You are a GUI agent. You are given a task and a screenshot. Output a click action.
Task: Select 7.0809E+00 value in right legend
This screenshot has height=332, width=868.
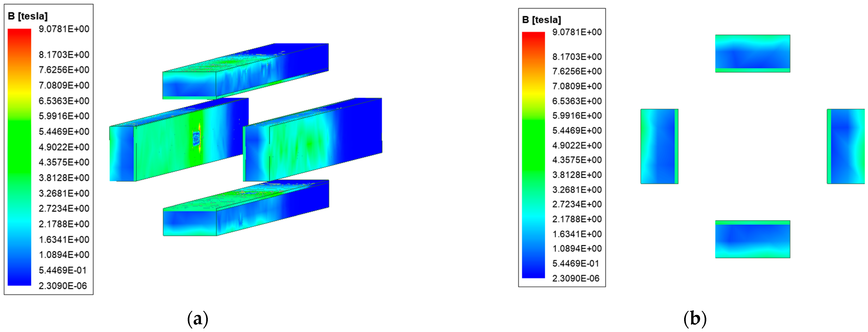577,86
